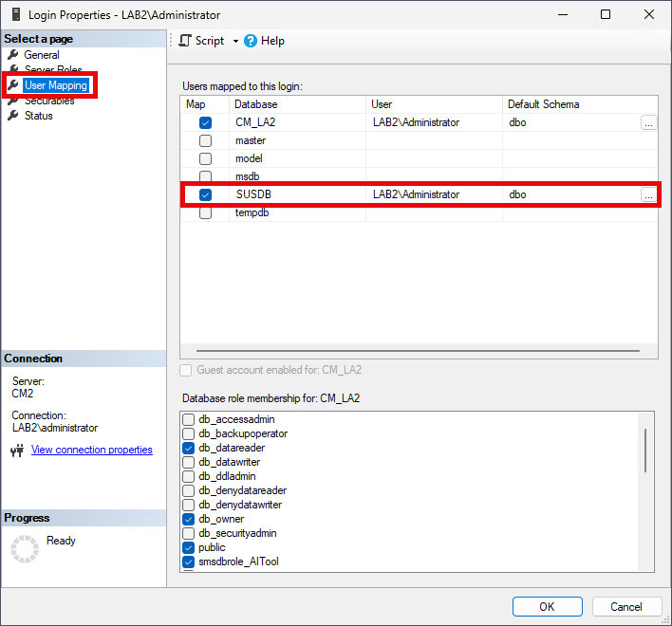Click the connection properties network icon
672x626 pixels.
(x=17, y=451)
